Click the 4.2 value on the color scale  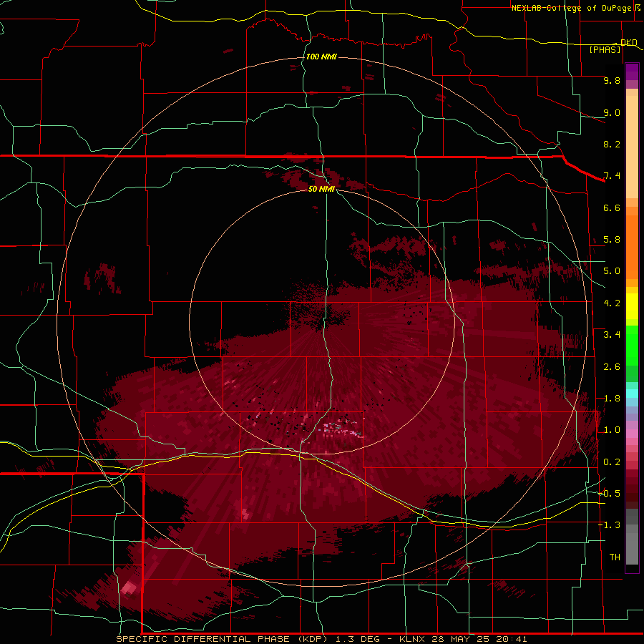point(612,303)
